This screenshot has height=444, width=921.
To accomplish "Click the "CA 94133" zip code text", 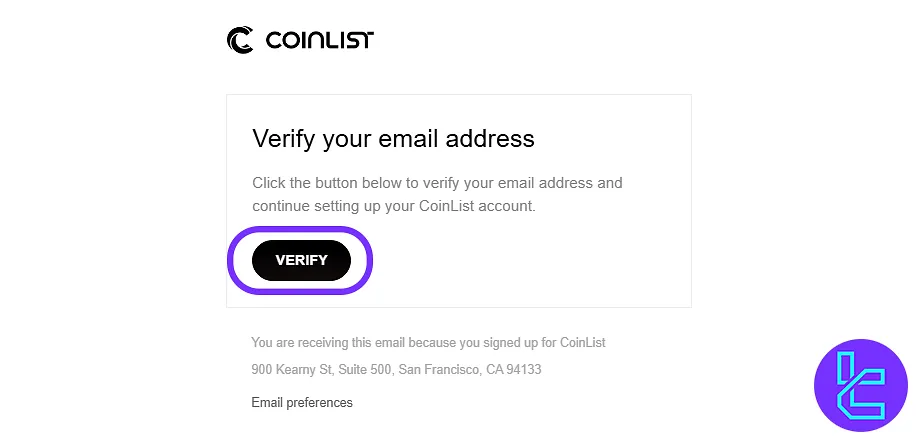I will (515, 370).
